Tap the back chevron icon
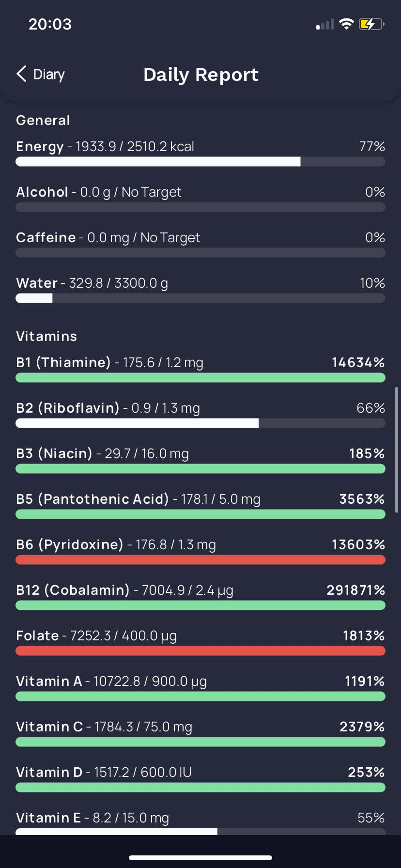 21,74
